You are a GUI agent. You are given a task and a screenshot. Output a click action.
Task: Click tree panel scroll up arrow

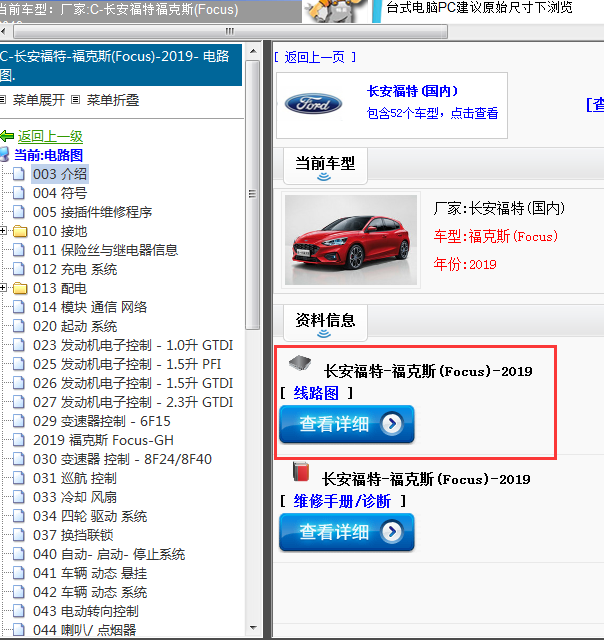[253, 51]
